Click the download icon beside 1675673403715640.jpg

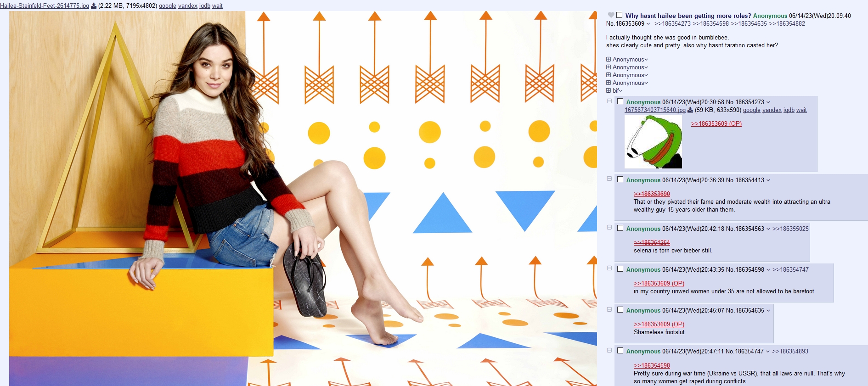click(x=690, y=110)
